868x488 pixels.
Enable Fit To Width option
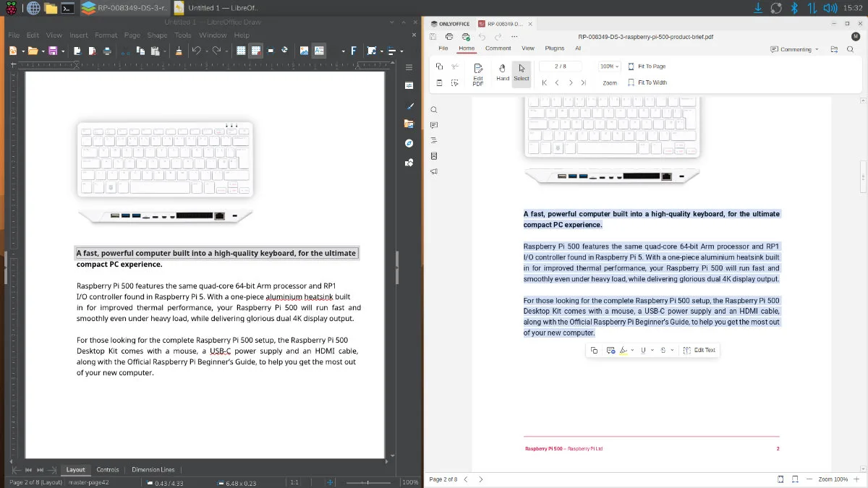pyautogui.click(x=647, y=82)
